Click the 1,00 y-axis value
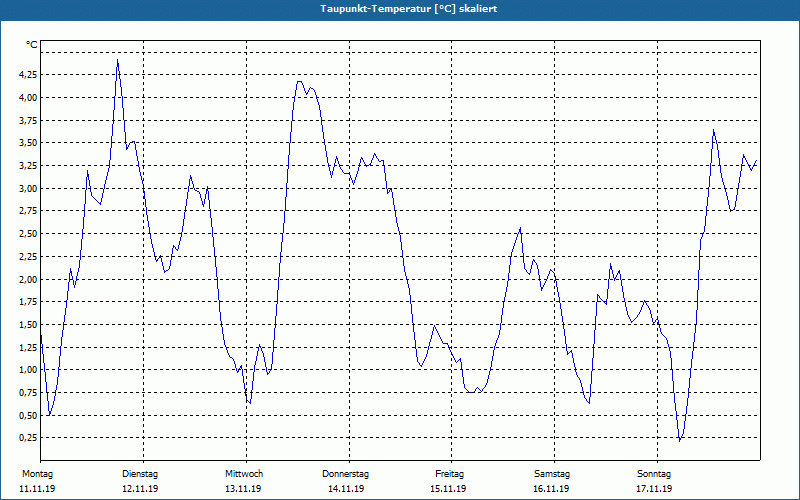This screenshot has height=500, width=800. 28,370
